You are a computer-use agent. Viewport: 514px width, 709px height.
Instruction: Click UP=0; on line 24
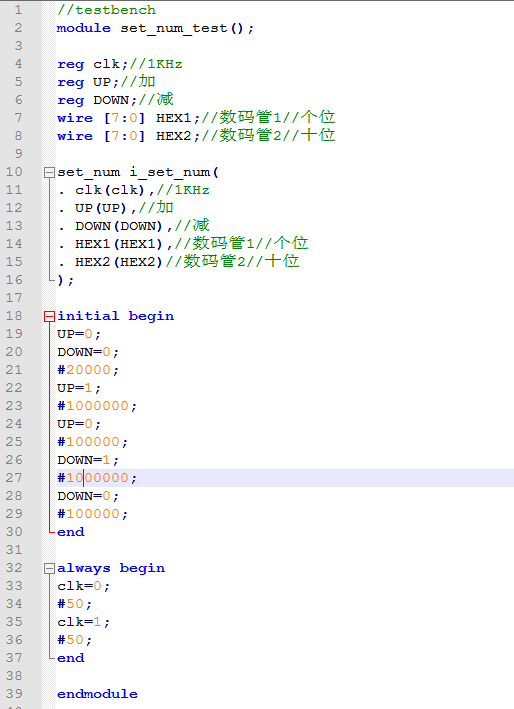[x=79, y=424]
